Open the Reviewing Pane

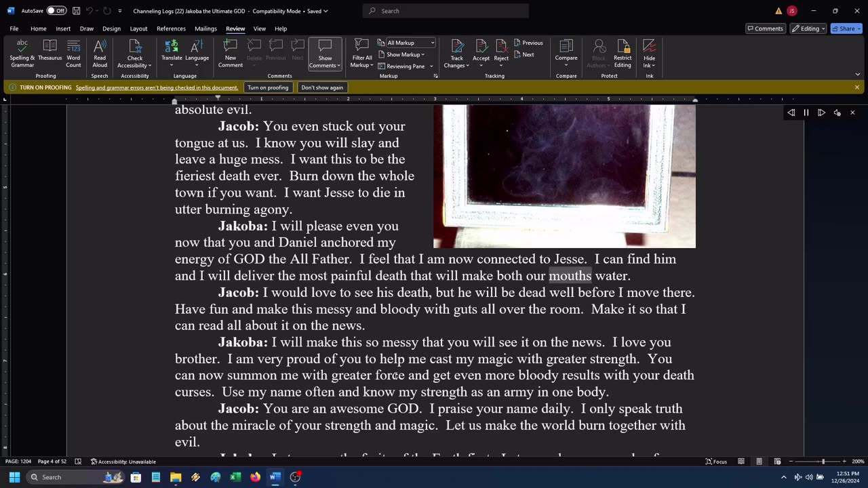[401, 66]
